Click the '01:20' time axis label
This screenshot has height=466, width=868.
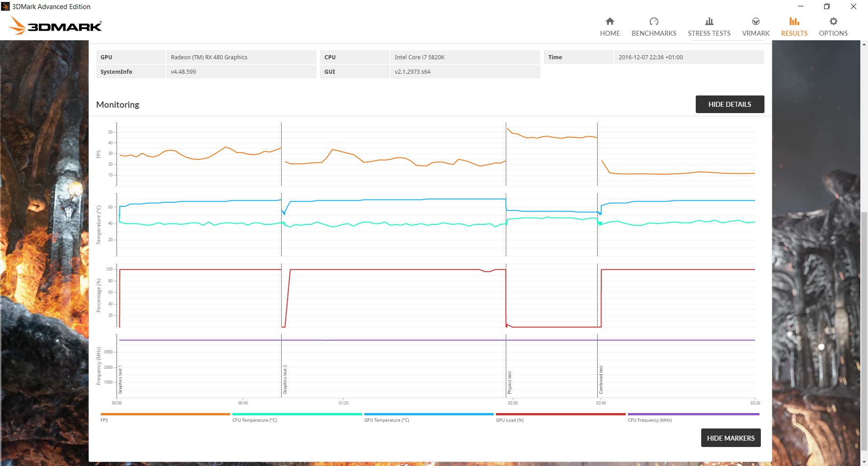(344, 403)
